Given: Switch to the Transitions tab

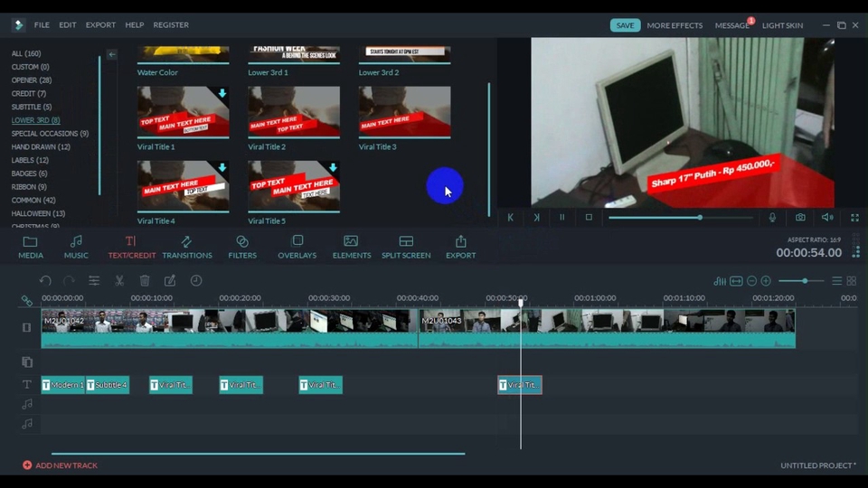Looking at the screenshot, I should click(x=187, y=247).
